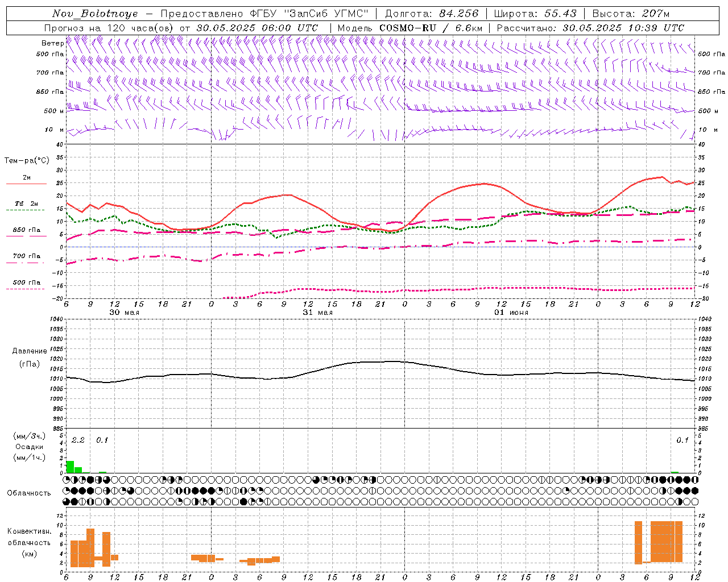Click the date label 31 мая
The height and width of the screenshot is (582, 728).
(317, 313)
